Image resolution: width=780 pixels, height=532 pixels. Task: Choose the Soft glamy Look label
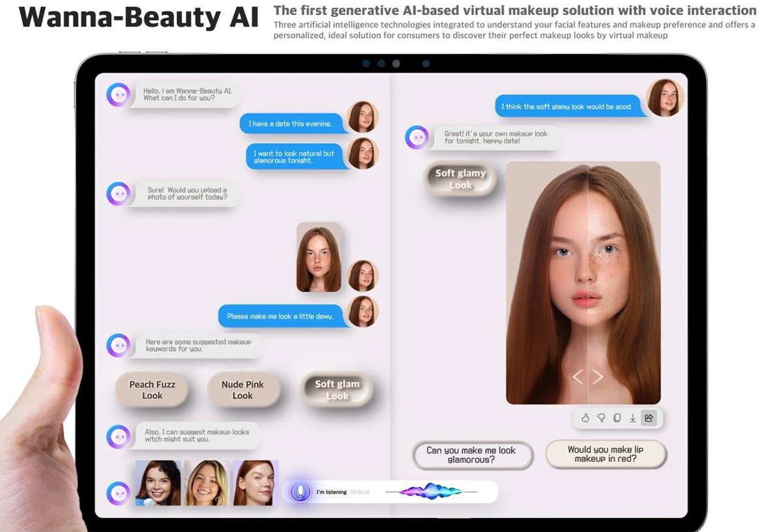coord(460,179)
